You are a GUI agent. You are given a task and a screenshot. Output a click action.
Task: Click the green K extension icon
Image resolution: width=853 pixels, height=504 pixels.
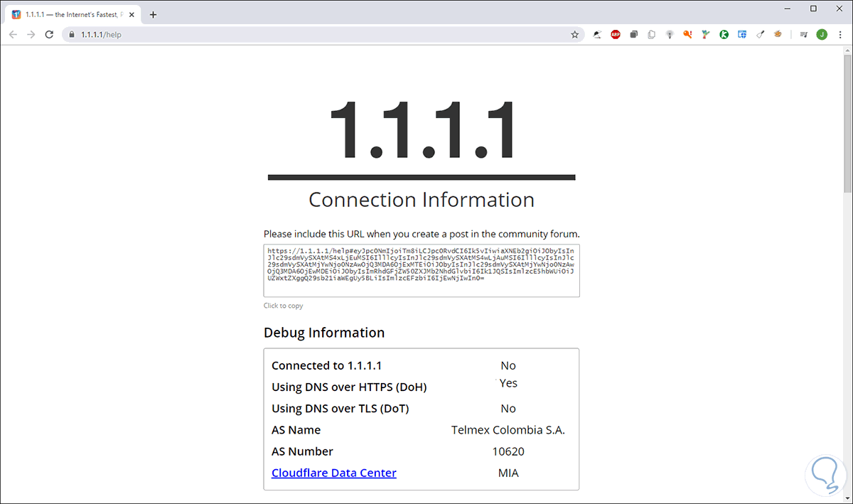point(724,34)
